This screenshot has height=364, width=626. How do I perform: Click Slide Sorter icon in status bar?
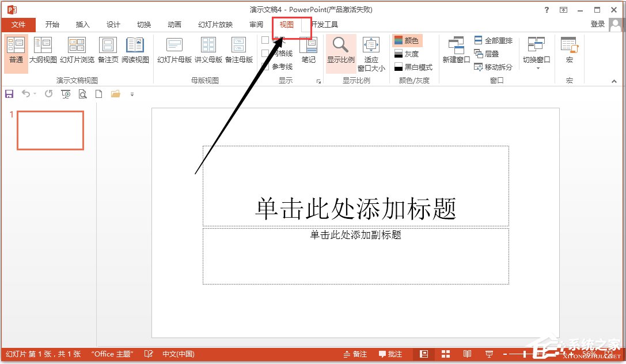(x=446, y=354)
